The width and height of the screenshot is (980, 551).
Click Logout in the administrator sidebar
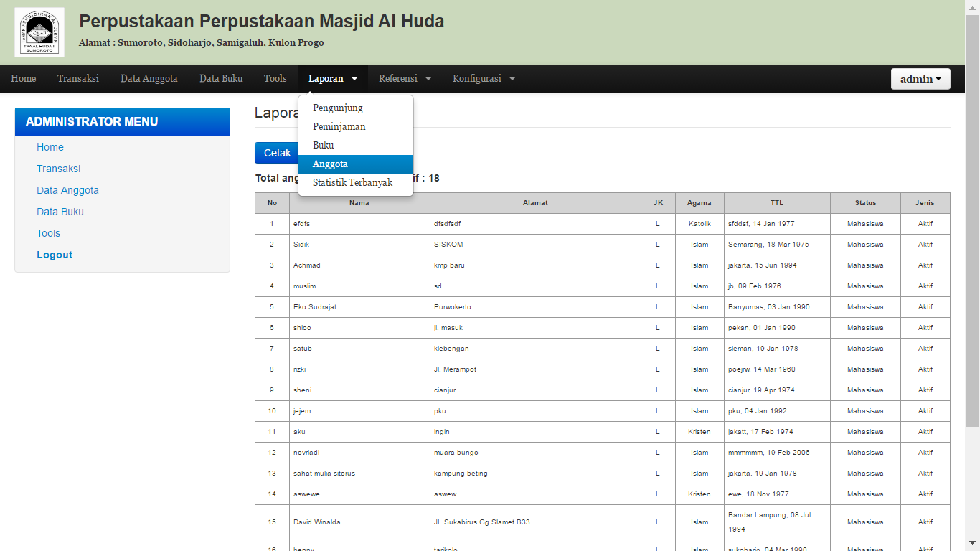55,255
